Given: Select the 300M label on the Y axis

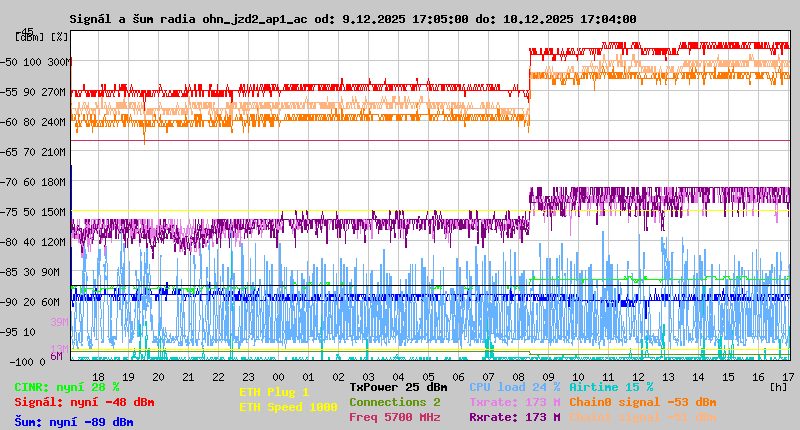Looking at the screenshot, I should coord(58,62).
